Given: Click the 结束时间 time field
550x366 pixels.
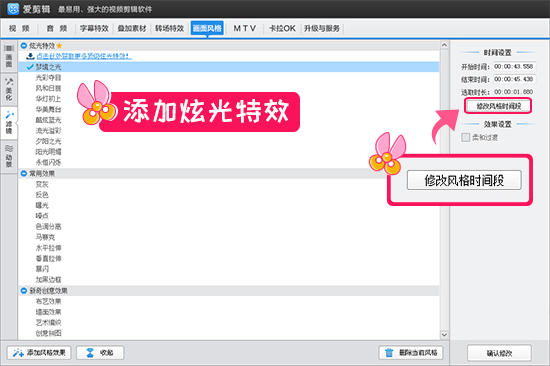Looking at the screenshot, I should pyautogui.click(x=514, y=79).
